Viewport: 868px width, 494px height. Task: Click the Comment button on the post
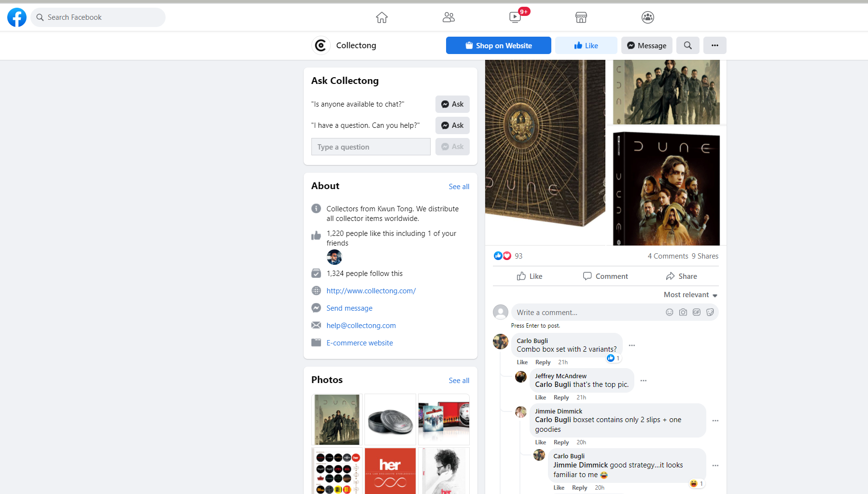click(605, 276)
